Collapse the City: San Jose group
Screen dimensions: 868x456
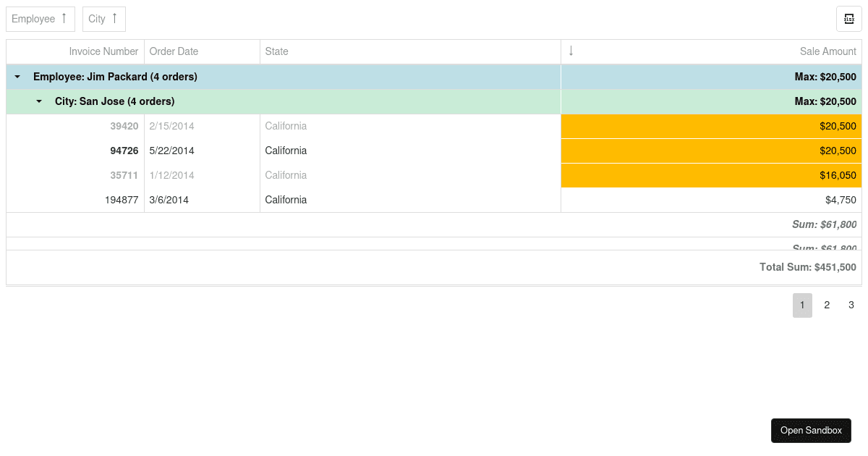pos(39,101)
